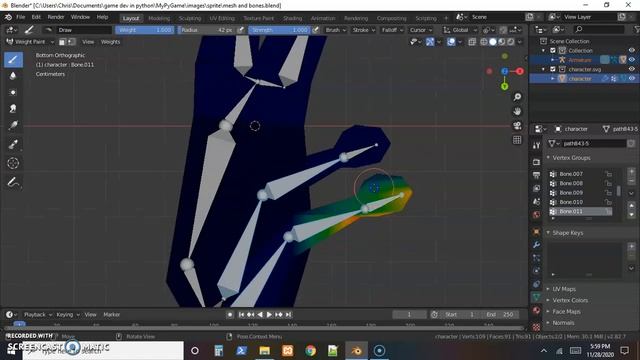The height and width of the screenshot is (360, 640).
Task: Open the Weight Paint mode dropdown
Action: click(30, 42)
